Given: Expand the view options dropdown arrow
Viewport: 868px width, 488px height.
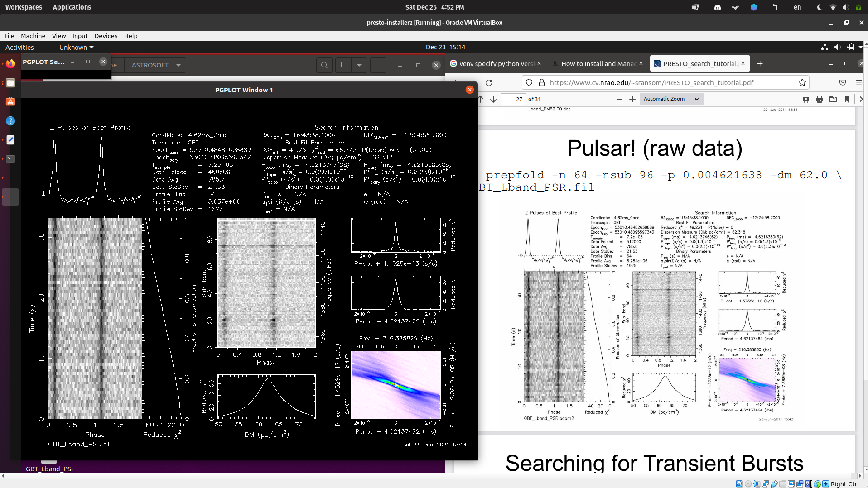Looking at the screenshot, I should coord(359,65).
